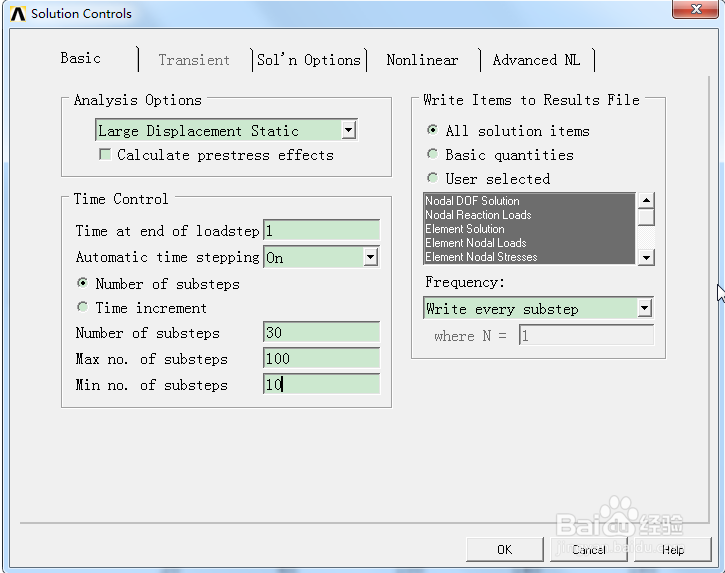Select the Large Displacement Static combo box

coord(226,130)
